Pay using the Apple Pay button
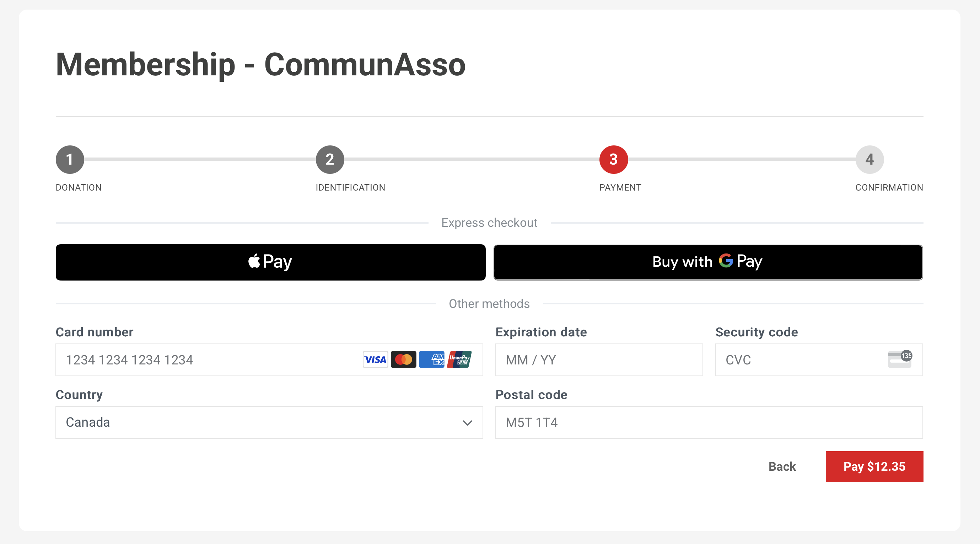Viewport: 980px width, 544px height. click(270, 262)
